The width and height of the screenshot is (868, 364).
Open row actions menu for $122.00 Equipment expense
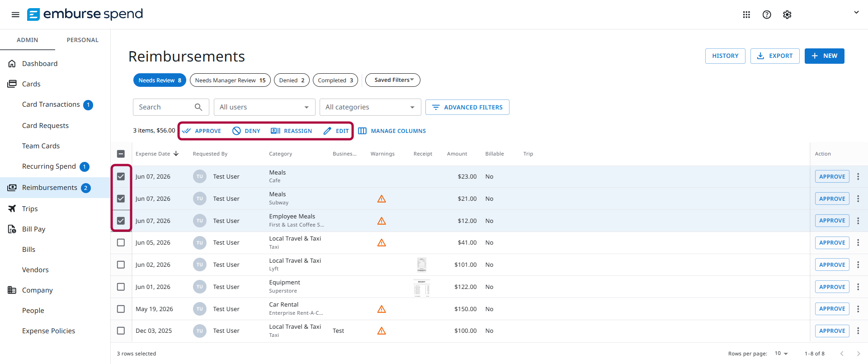pos(858,287)
